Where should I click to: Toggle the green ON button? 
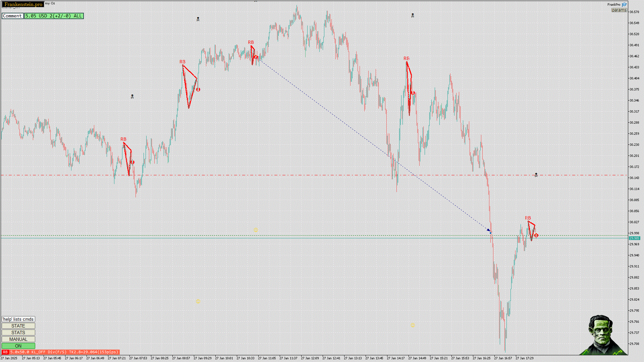click(18, 346)
